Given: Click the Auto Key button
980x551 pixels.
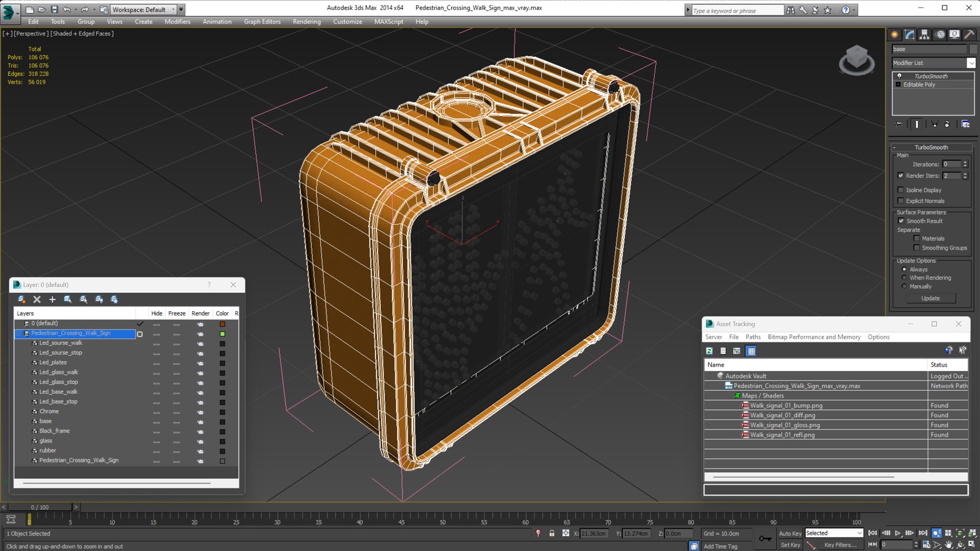Looking at the screenshot, I should [x=790, y=533].
